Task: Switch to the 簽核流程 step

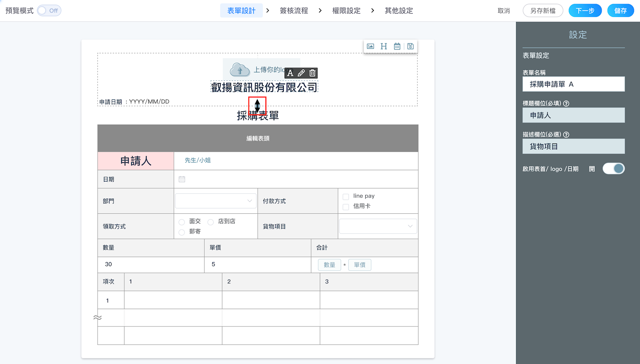Action: point(294,11)
